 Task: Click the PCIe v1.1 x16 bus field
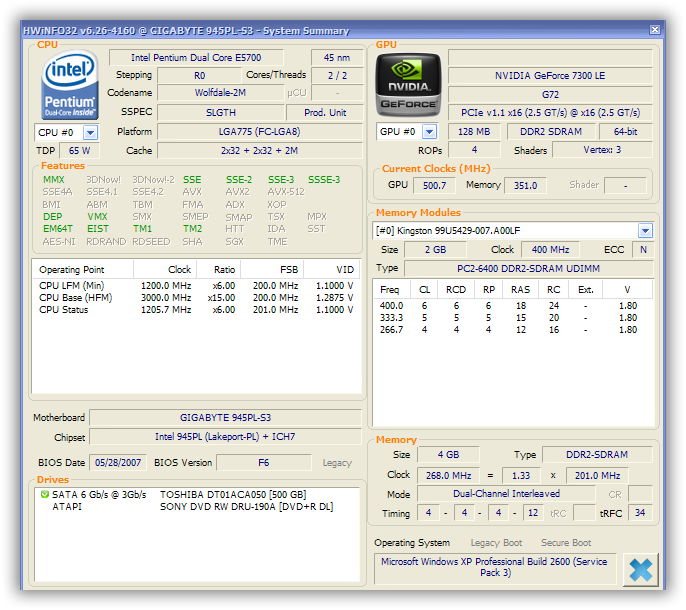(x=550, y=113)
